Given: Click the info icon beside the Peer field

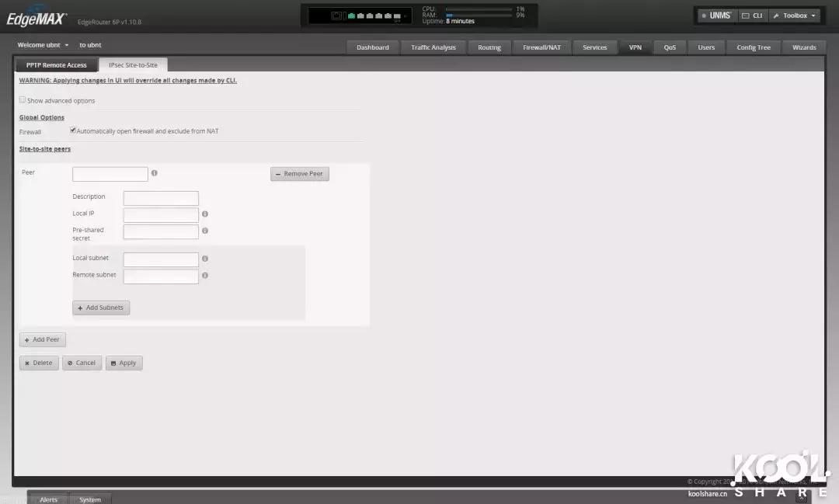Looking at the screenshot, I should [x=154, y=173].
